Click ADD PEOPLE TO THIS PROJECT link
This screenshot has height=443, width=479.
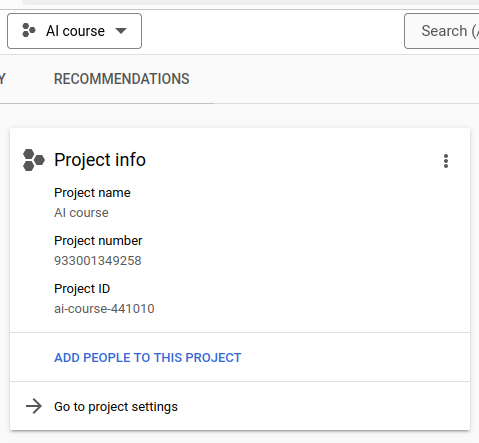(148, 358)
